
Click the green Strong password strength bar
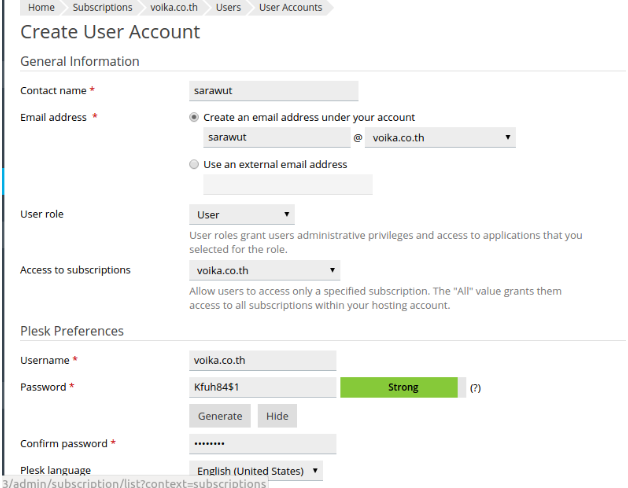click(x=398, y=388)
